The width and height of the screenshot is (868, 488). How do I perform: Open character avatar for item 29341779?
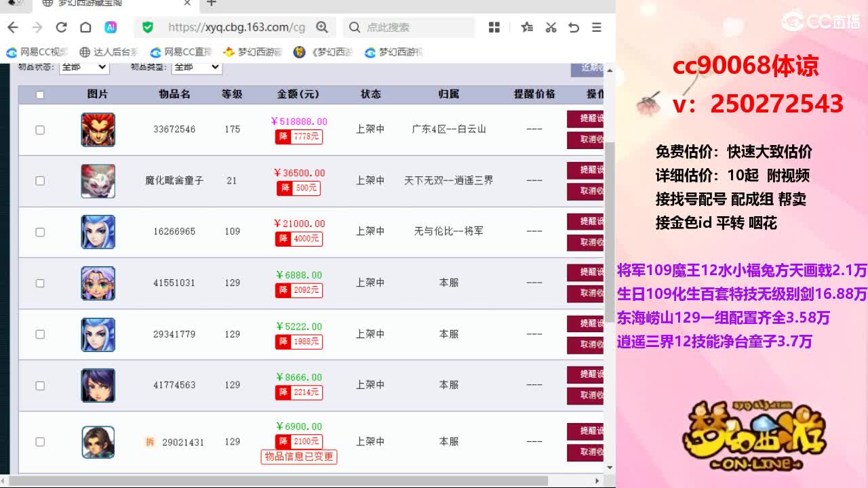coord(98,334)
